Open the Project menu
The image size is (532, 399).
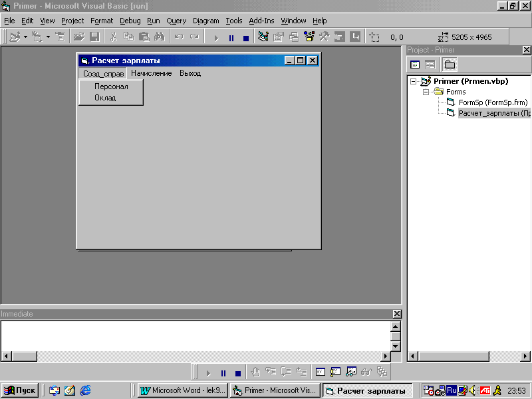click(x=72, y=21)
